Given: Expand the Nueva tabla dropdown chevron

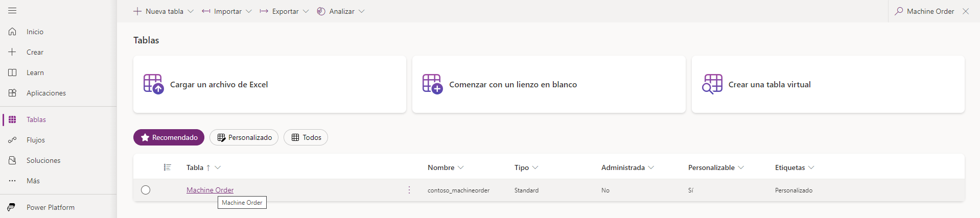Looking at the screenshot, I should pos(191,11).
